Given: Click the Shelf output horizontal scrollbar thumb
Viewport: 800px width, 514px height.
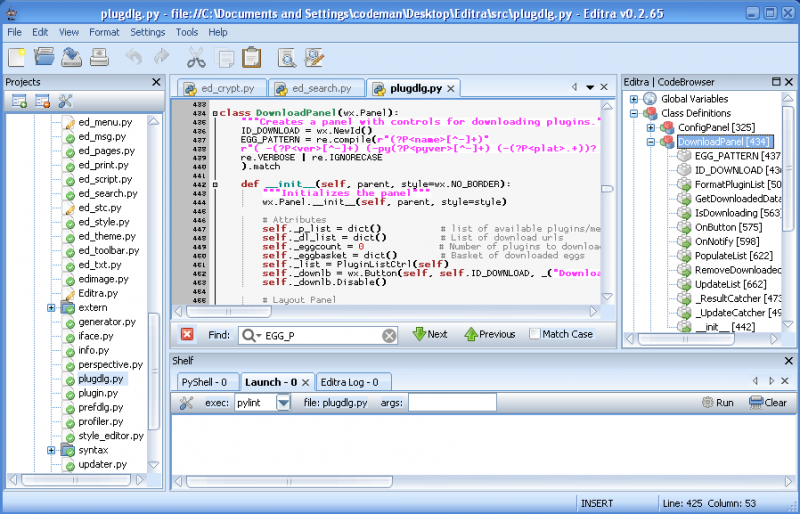Looking at the screenshot, I should (x=289, y=481).
